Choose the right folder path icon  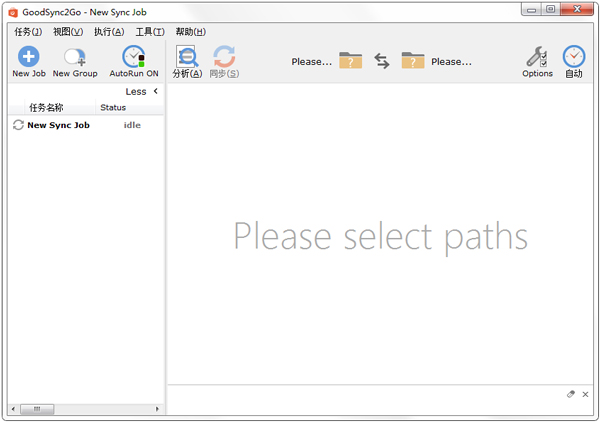pyautogui.click(x=413, y=60)
